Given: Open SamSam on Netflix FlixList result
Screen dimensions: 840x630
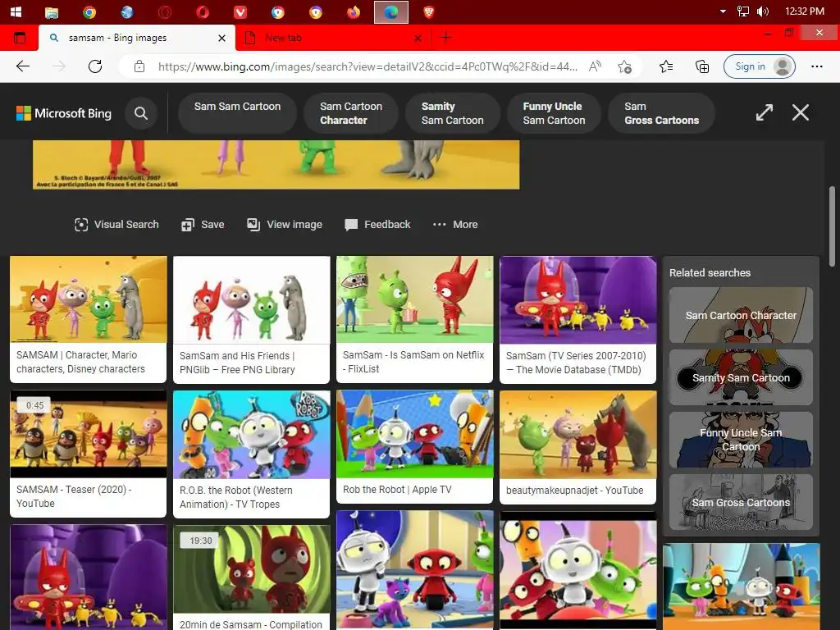Looking at the screenshot, I should (414, 319).
